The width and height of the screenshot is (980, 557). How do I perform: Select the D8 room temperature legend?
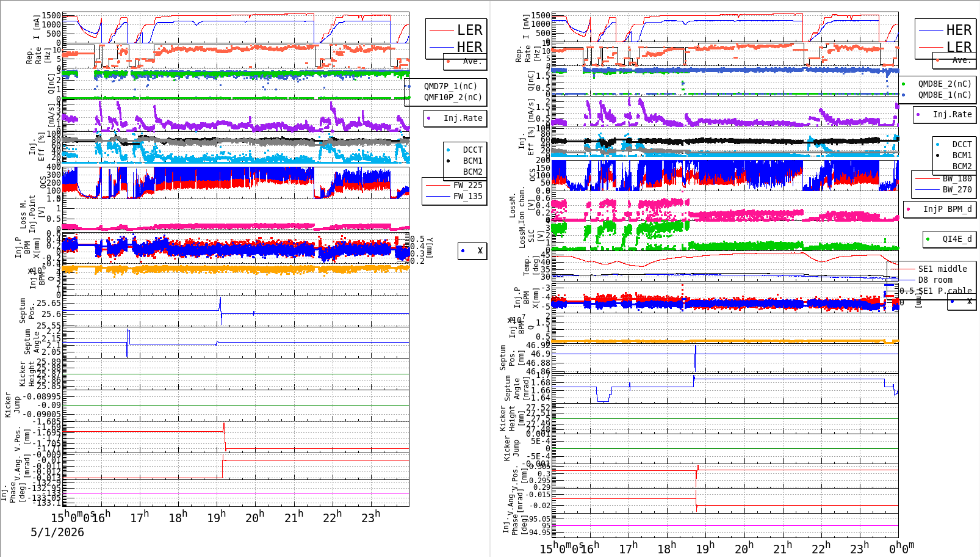click(x=923, y=280)
